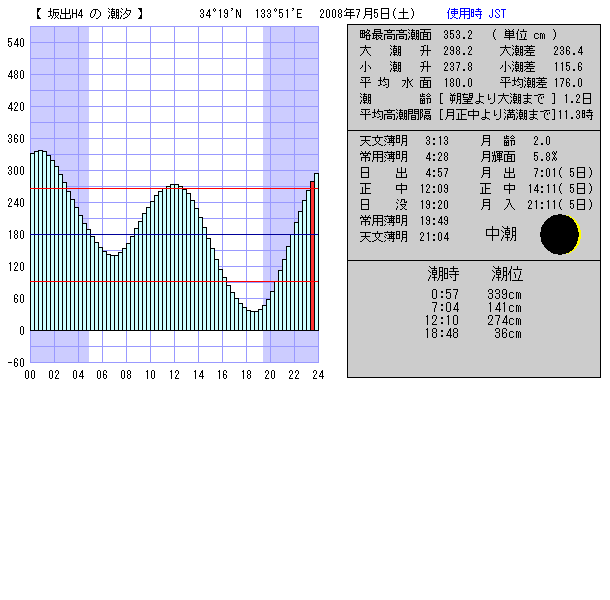Click the 略最高高潮面 value 353.2
This screenshot has height=600, width=610.
[458, 35]
